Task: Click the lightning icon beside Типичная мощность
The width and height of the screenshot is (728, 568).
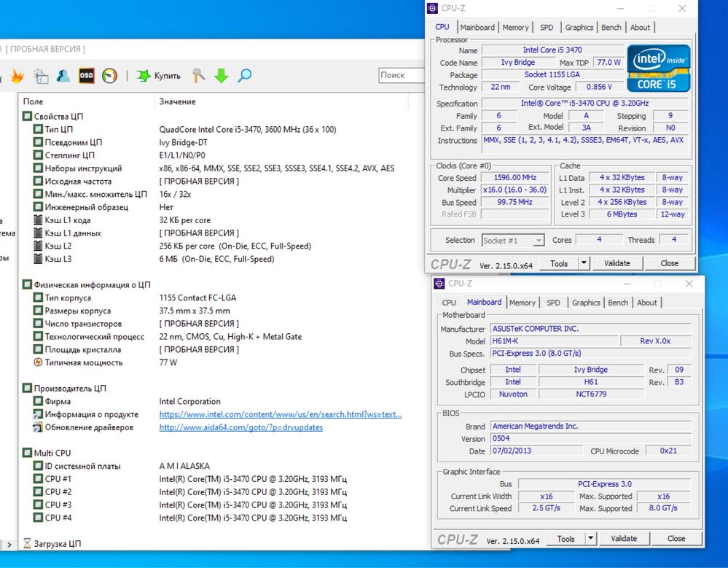Action: click(38, 362)
